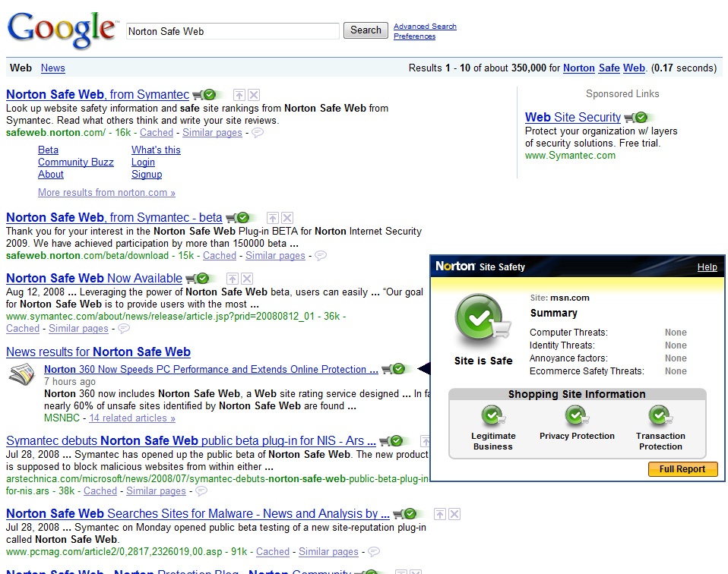The height and width of the screenshot is (574, 728).
Task: Click Norton safe icon beside Web Site Security ad
Action: 636,118
